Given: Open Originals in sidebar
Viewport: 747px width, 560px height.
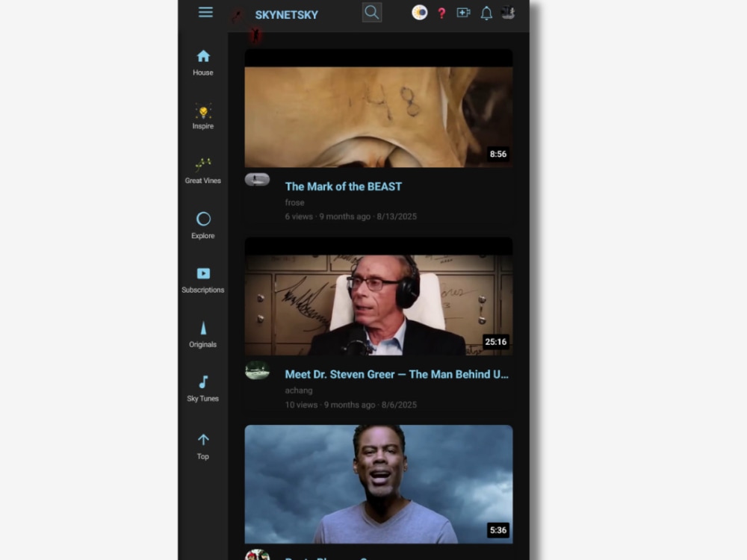Looking at the screenshot, I should pos(203,335).
